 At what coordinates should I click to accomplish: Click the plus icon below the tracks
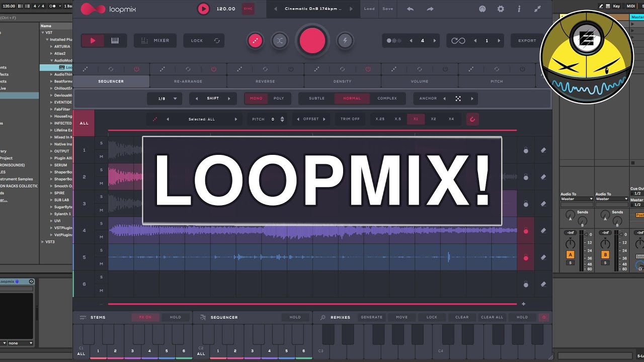[x=523, y=304]
